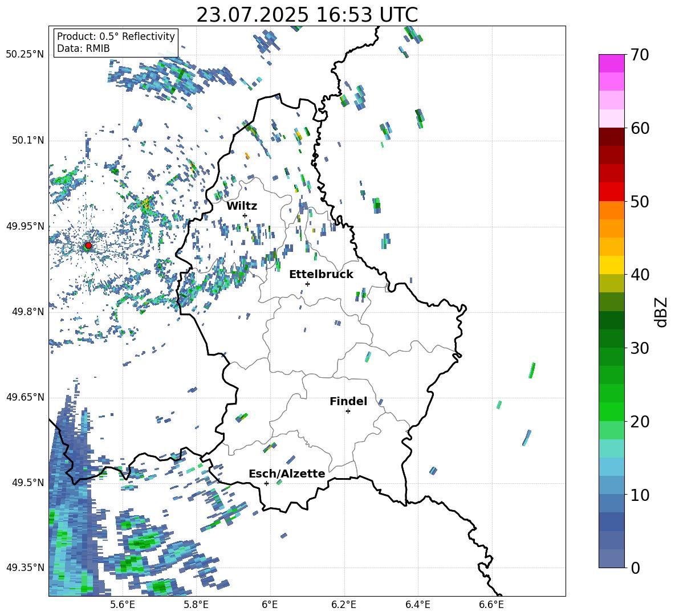Click the bright red colorbar segment above 50
Viewport: 675px width, 616px height.
[612, 192]
